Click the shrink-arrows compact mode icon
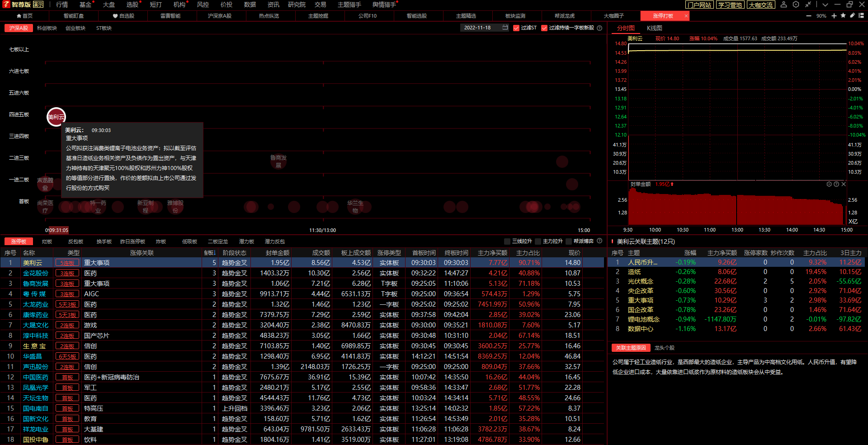 tap(808, 5)
